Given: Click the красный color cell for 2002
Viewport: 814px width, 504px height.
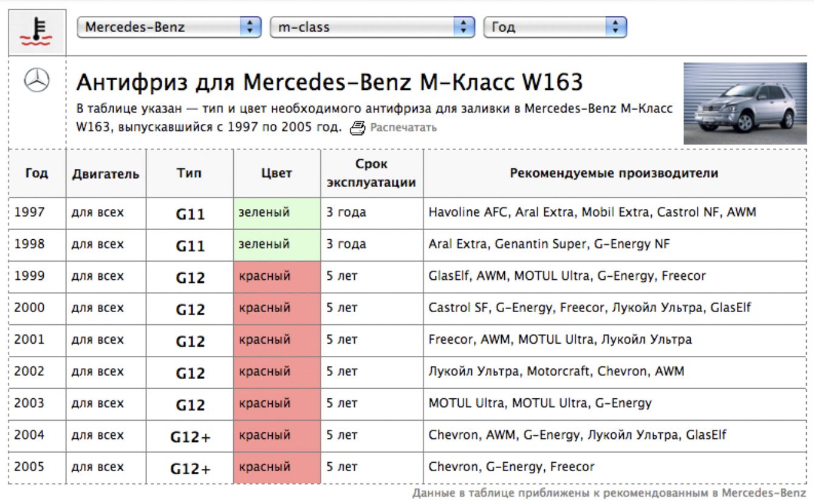Looking at the screenshot, I should [277, 372].
